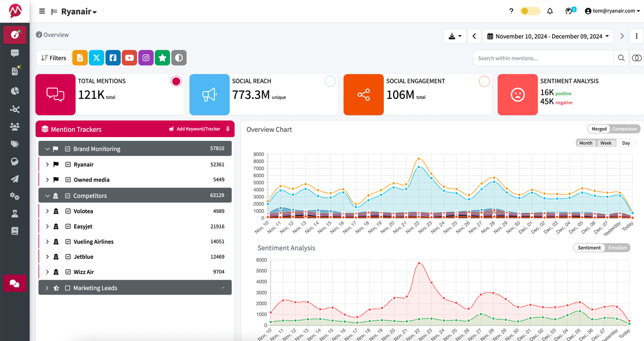Open the tom@ryanair.com account menu
644x341 pixels.
pos(612,11)
